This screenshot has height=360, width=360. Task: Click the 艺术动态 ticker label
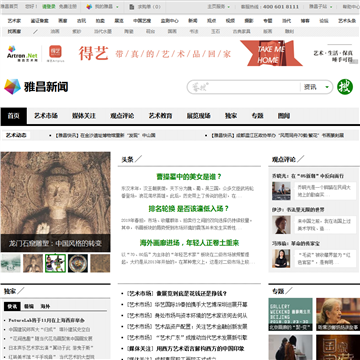coord(16,135)
